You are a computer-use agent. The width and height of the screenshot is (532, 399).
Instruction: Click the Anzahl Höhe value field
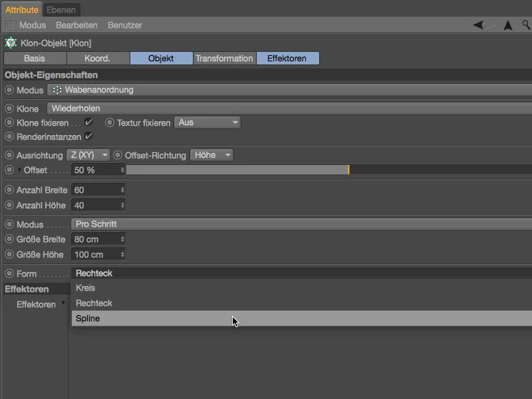[98, 205]
